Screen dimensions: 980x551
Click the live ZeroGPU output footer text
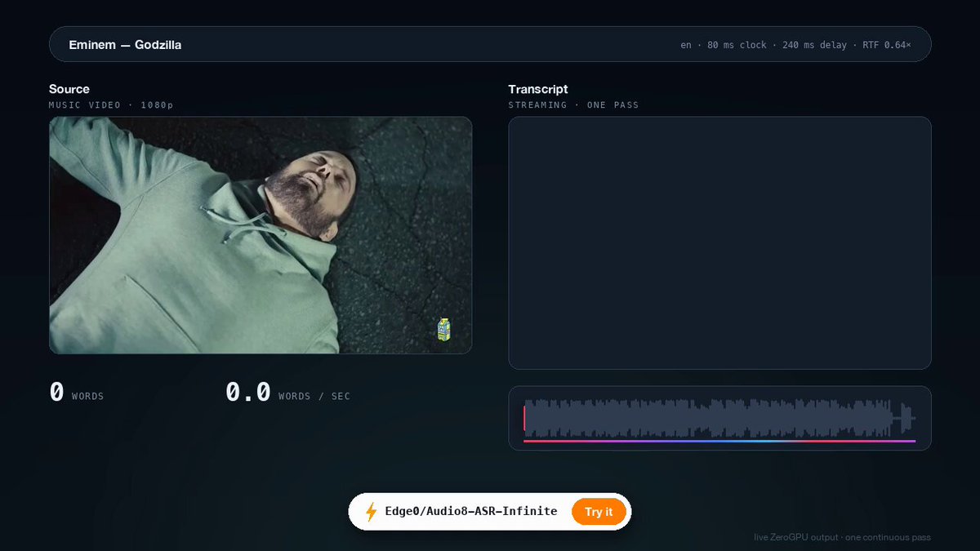tap(842, 537)
